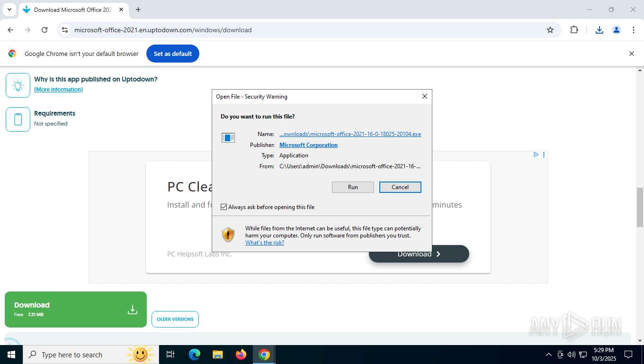The width and height of the screenshot is (644, 364).
Task: Click the Chrome taskbar icon
Action: [x=264, y=355]
